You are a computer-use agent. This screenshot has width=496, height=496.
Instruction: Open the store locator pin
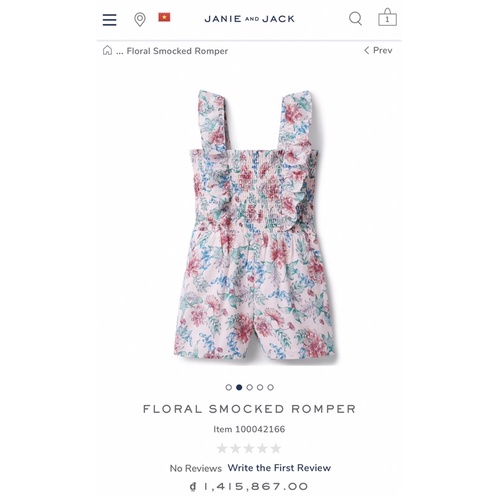point(140,19)
